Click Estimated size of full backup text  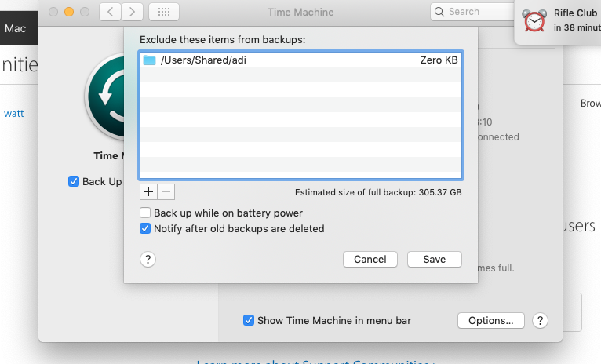pos(378,192)
